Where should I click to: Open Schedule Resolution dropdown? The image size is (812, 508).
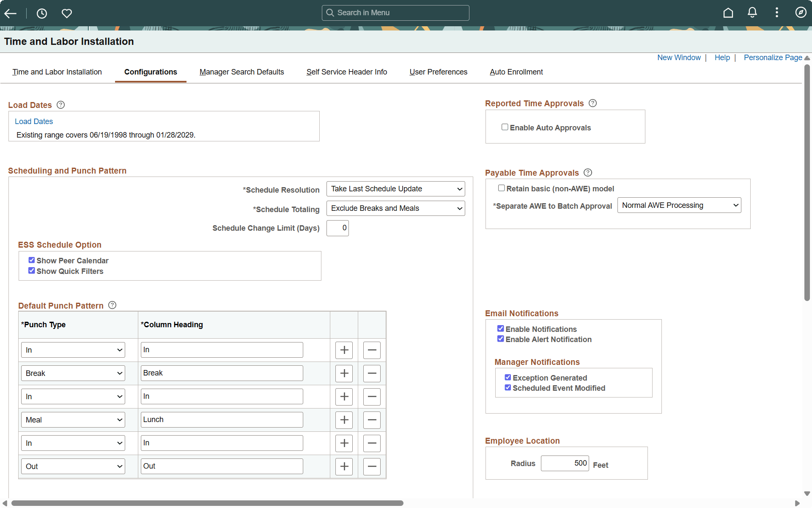(395, 189)
